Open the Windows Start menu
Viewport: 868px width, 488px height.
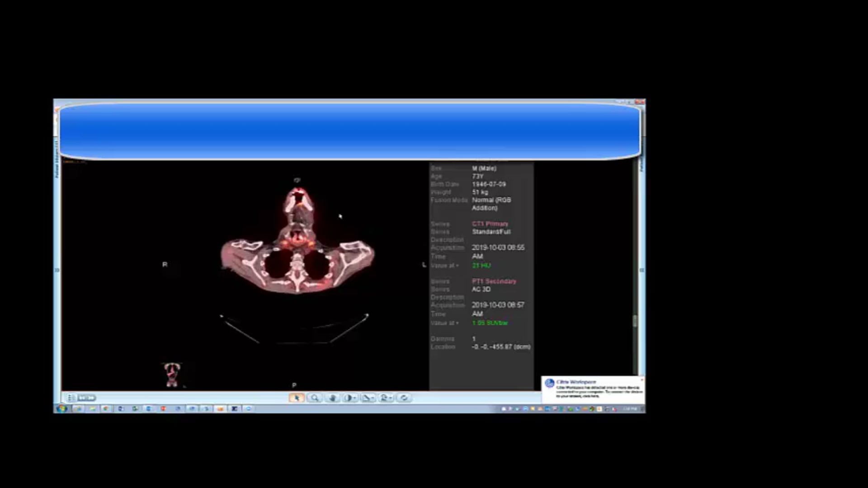pyautogui.click(x=62, y=409)
